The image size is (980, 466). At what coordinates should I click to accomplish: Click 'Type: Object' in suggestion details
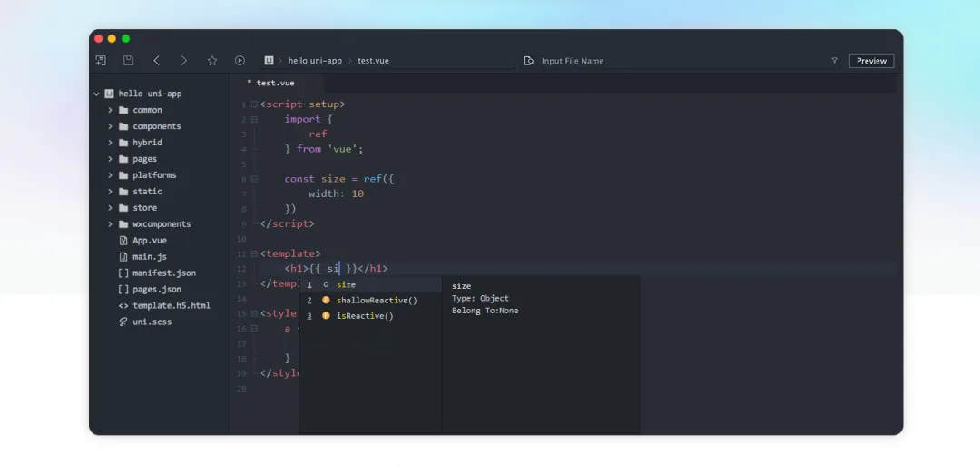click(480, 298)
